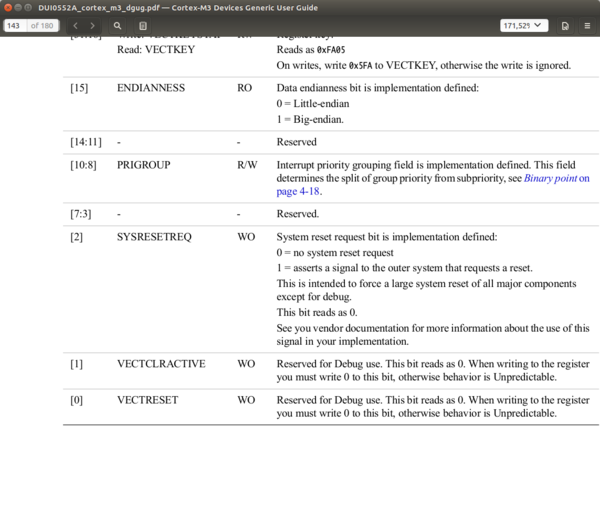Click the window close button

tap(8, 7)
